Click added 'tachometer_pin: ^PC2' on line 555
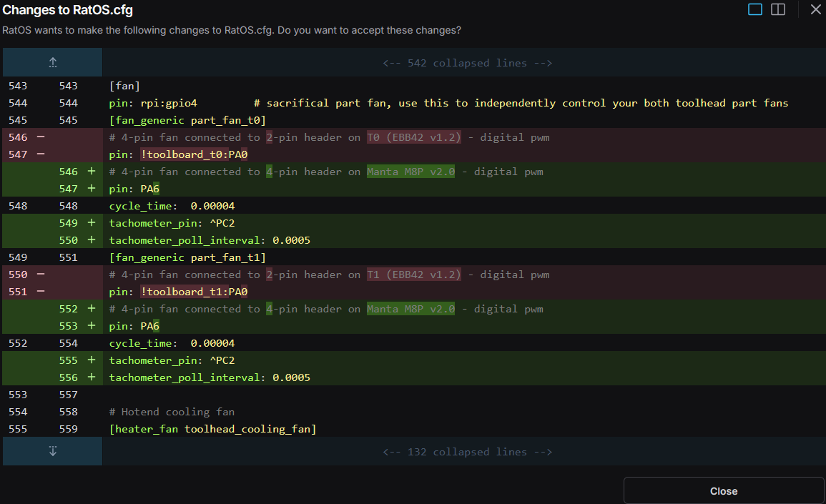 tap(172, 361)
